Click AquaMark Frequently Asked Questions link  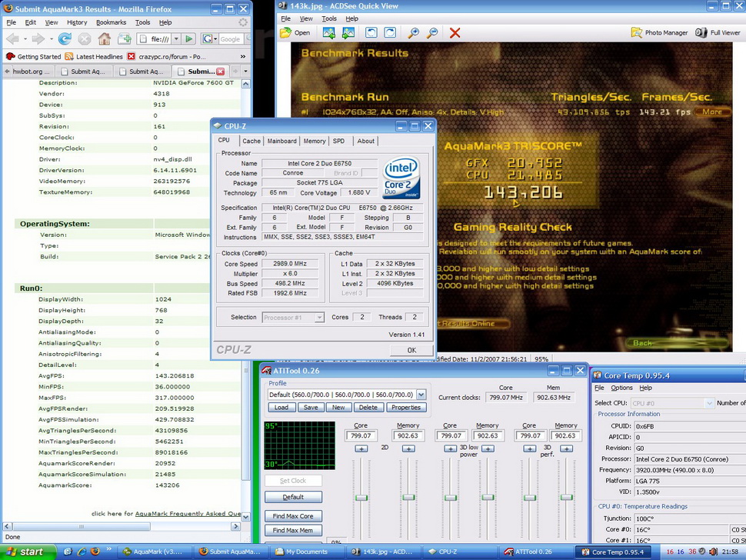(x=188, y=513)
